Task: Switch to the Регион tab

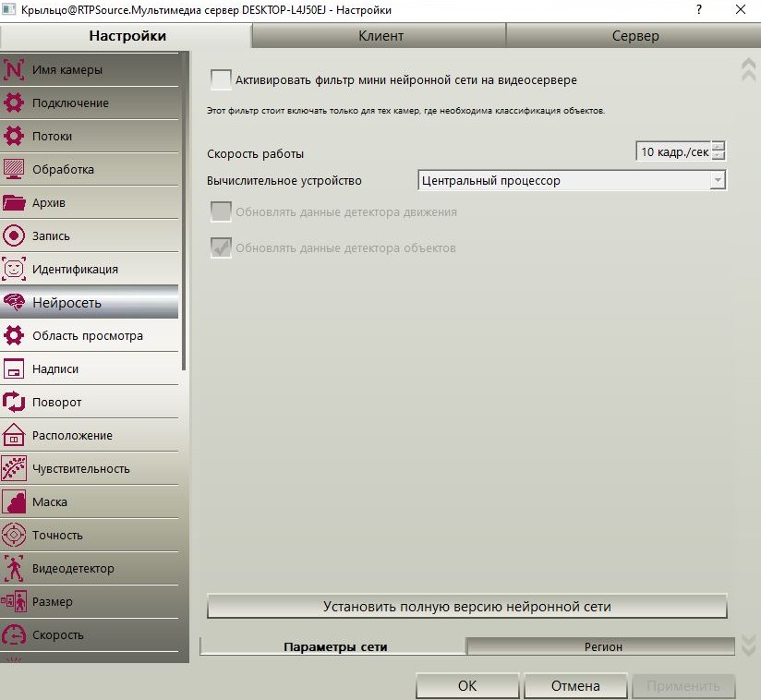Action: pos(602,646)
